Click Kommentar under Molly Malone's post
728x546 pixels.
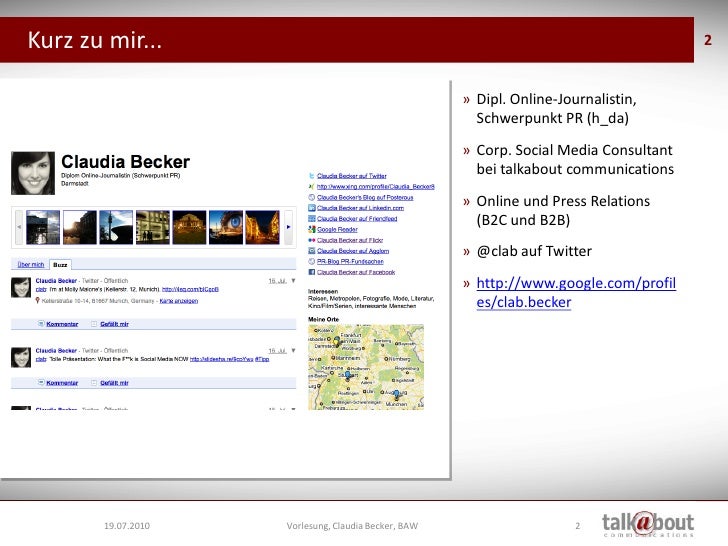pos(62,324)
